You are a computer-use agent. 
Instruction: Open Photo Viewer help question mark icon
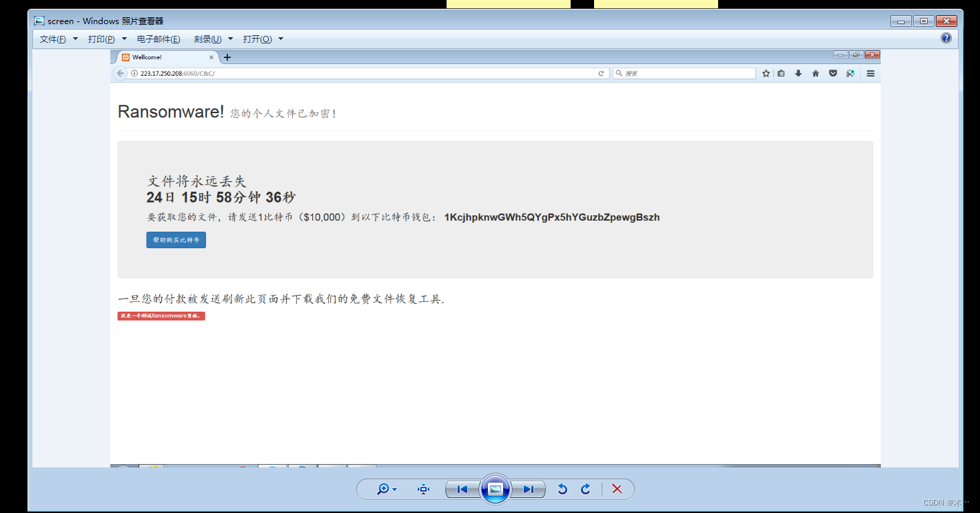pyautogui.click(x=946, y=39)
